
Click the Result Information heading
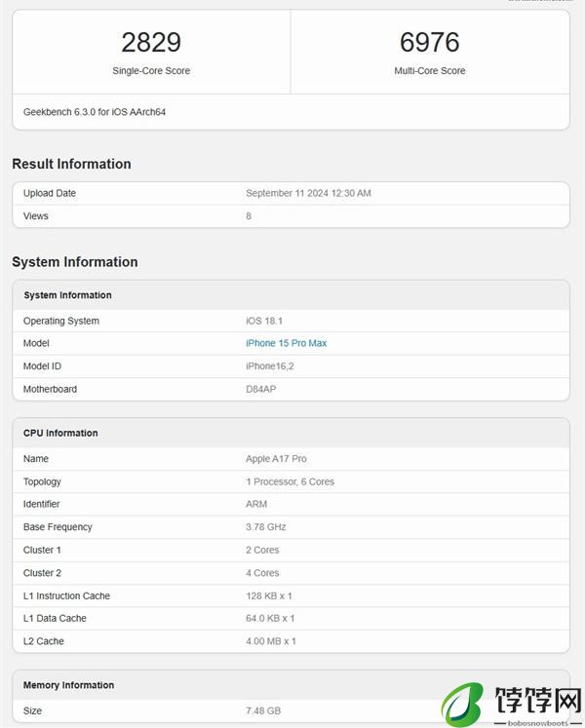(x=71, y=164)
